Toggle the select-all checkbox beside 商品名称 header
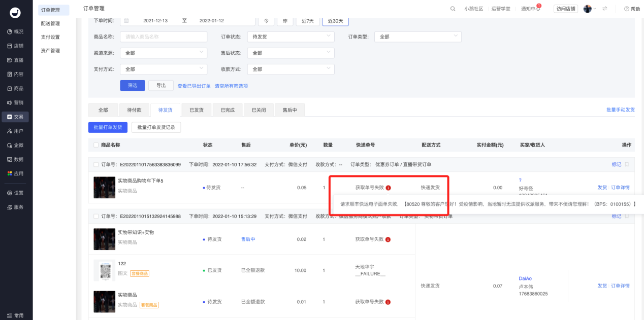Image resolution: width=644 pixels, height=320 pixels. tap(96, 145)
